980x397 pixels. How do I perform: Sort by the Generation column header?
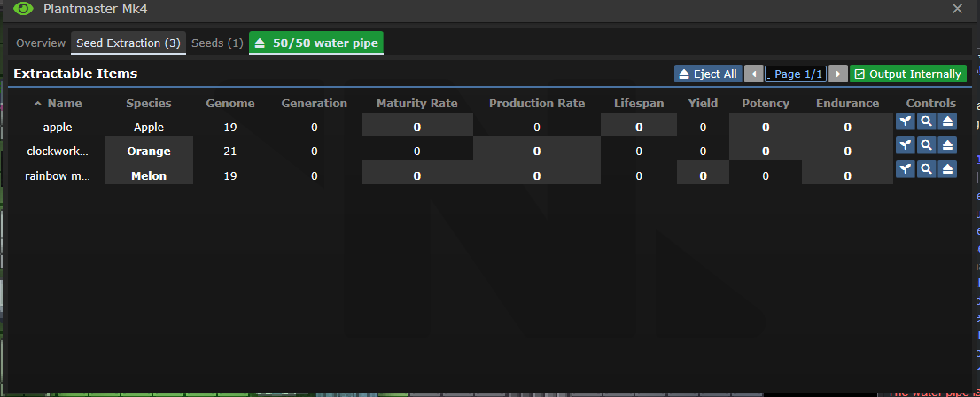[x=315, y=103]
